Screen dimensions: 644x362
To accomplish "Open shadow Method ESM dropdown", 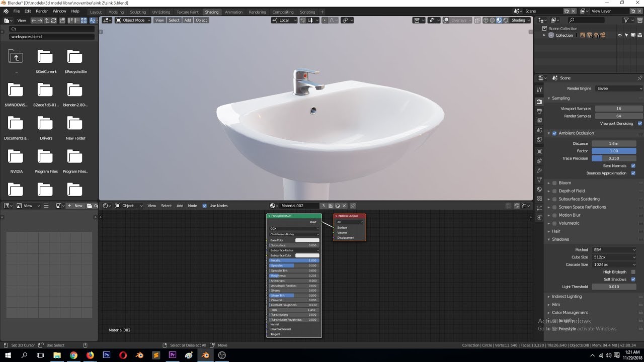I will tap(614, 250).
